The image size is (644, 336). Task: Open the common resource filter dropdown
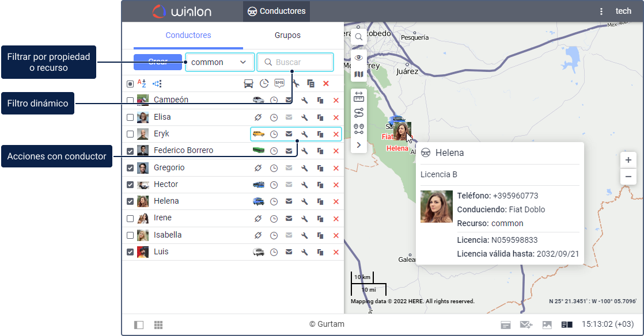(219, 62)
